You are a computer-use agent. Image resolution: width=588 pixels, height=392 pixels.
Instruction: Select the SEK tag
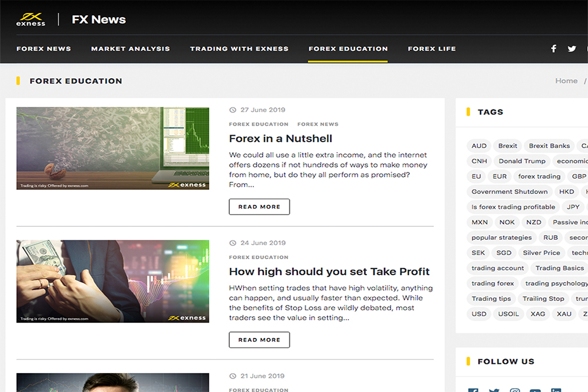pyautogui.click(x=478, y=253)
